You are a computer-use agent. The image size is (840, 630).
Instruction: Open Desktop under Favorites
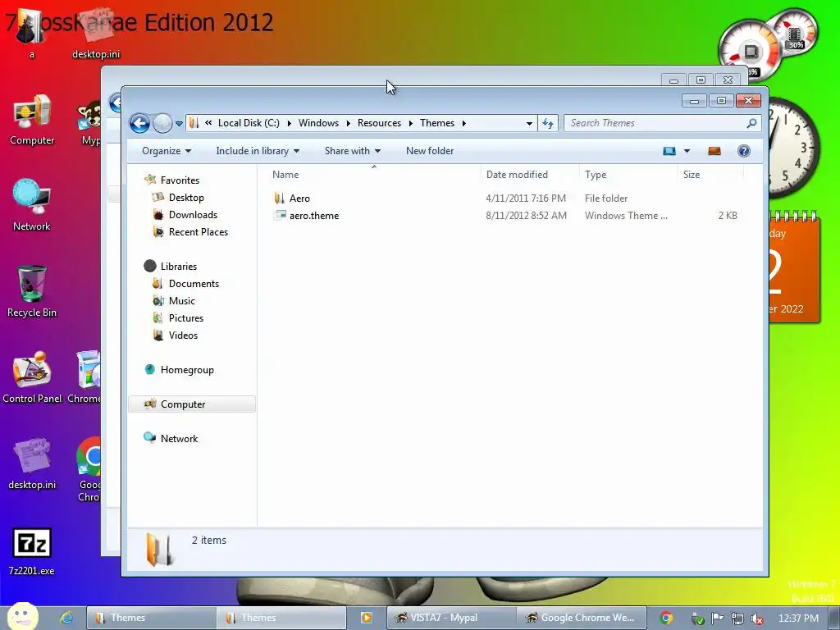[x=186, y=198]
